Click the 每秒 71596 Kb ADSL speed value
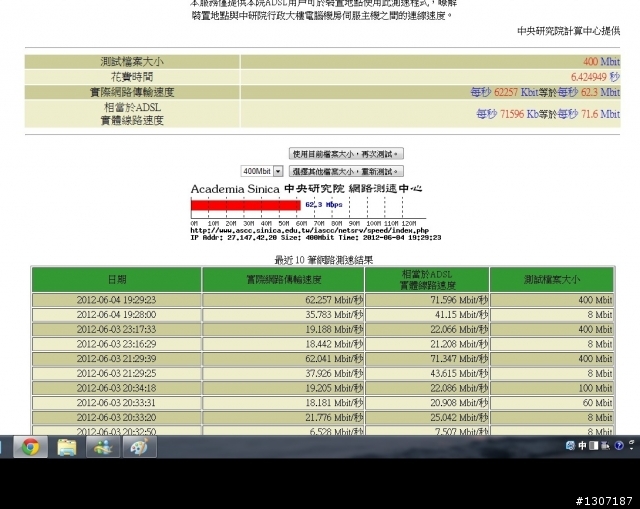This screenshot has height=509, width=640. 507,114
